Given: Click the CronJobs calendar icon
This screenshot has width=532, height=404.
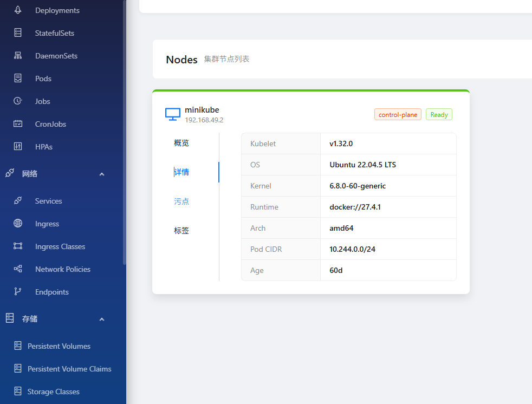Looking at the screenshot, I should tap(18, 123).
